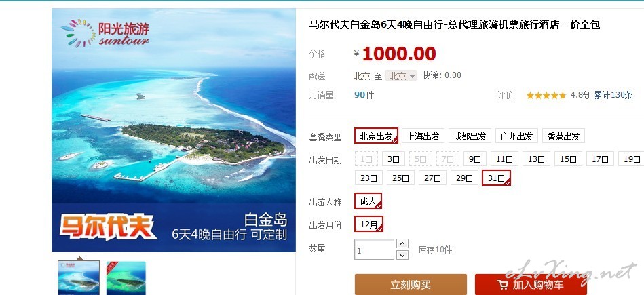Pick the 31日 departure date

point(497,178)
